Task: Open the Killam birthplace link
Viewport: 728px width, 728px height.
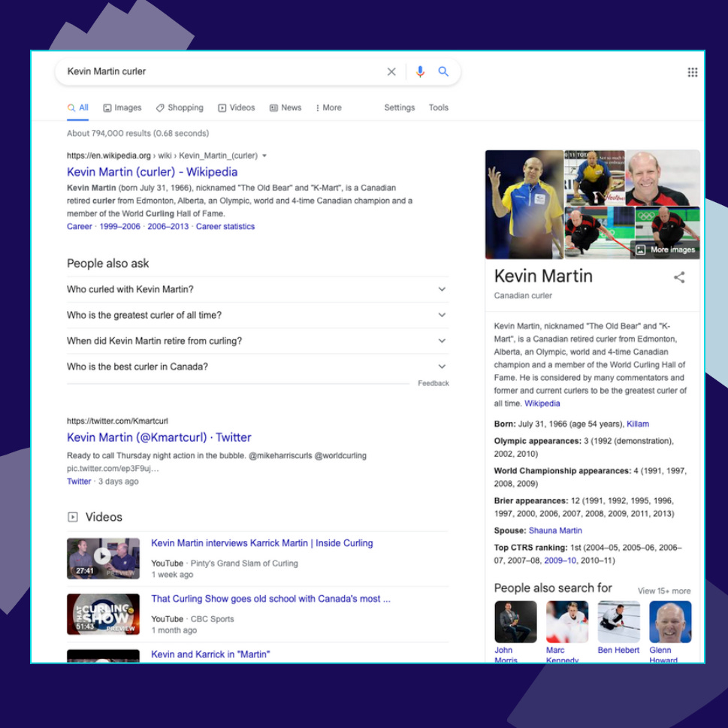Action: point(637,424)
